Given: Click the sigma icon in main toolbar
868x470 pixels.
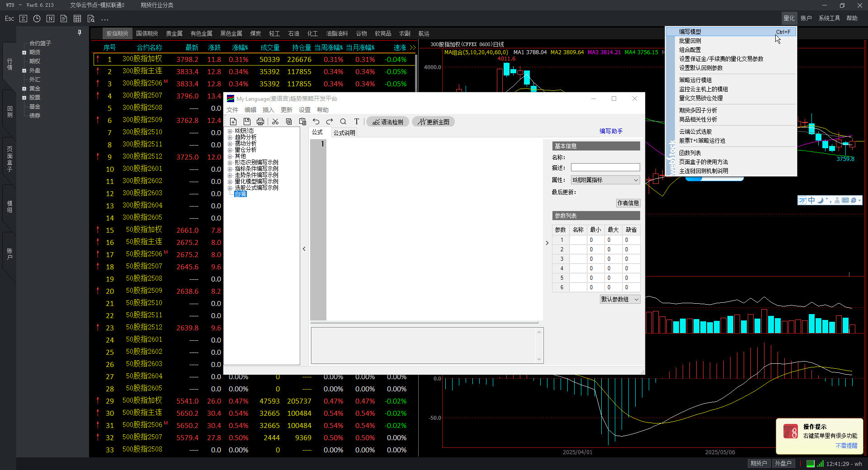Looking at the screenshot, I should click(24, 19).
